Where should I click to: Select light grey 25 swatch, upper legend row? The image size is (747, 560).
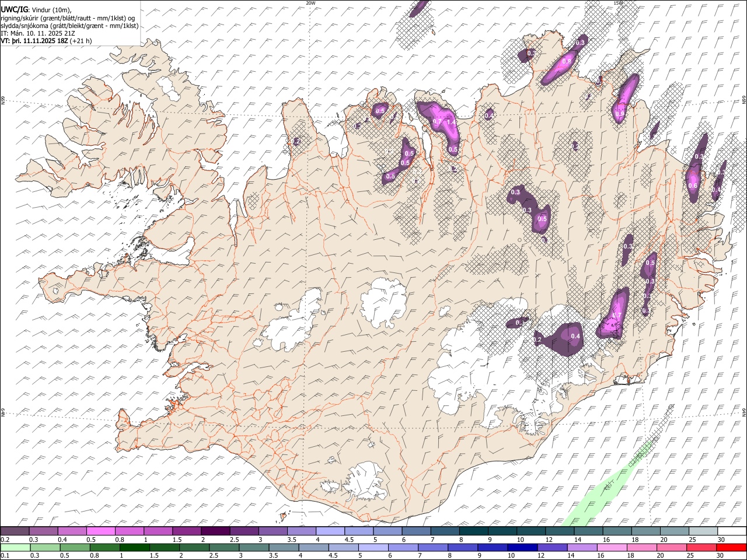tap(702, 531)
